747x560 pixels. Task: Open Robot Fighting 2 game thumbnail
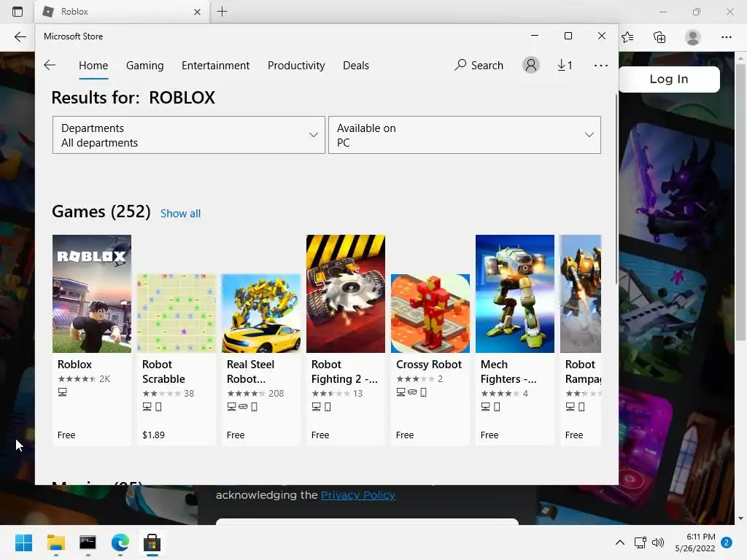coord(346,294)
